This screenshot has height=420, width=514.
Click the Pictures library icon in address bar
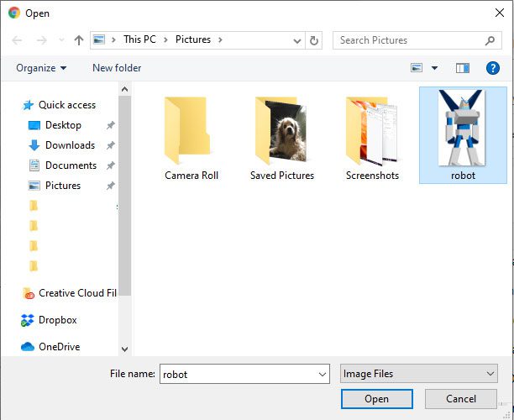(x=99, y=40)
